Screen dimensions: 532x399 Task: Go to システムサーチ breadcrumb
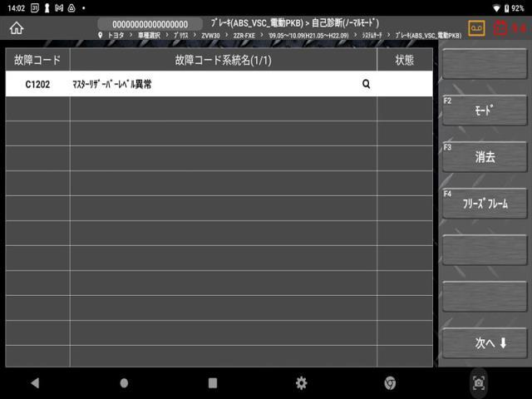pos(372,35)
